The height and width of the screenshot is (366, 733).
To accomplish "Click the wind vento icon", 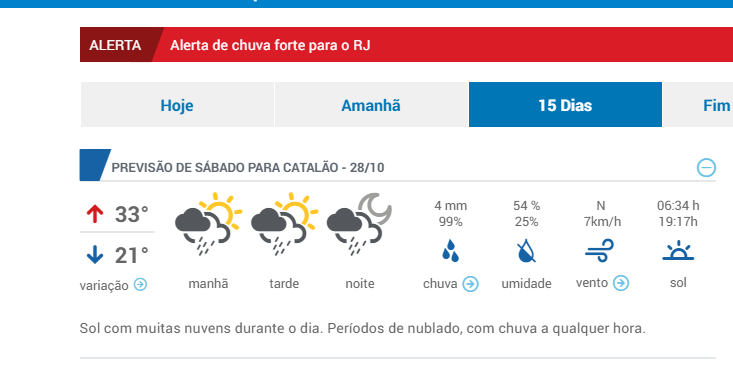I will 599,251.
